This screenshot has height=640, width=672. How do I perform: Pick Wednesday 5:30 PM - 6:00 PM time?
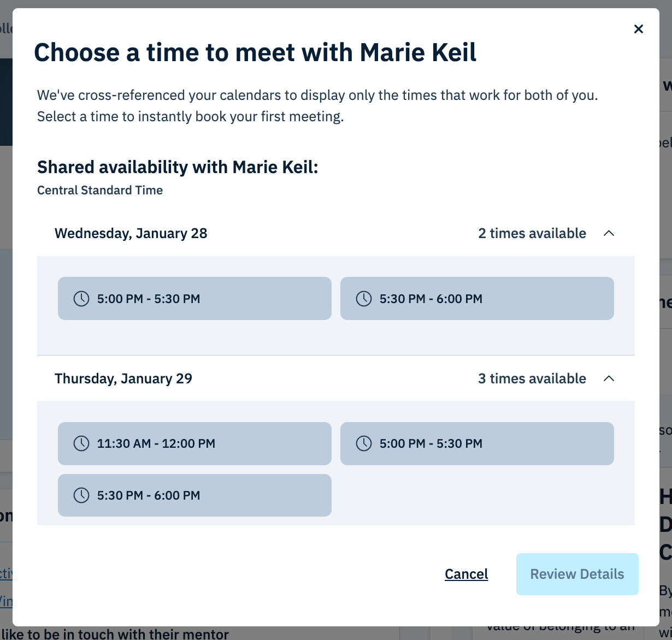coord(477,299)
